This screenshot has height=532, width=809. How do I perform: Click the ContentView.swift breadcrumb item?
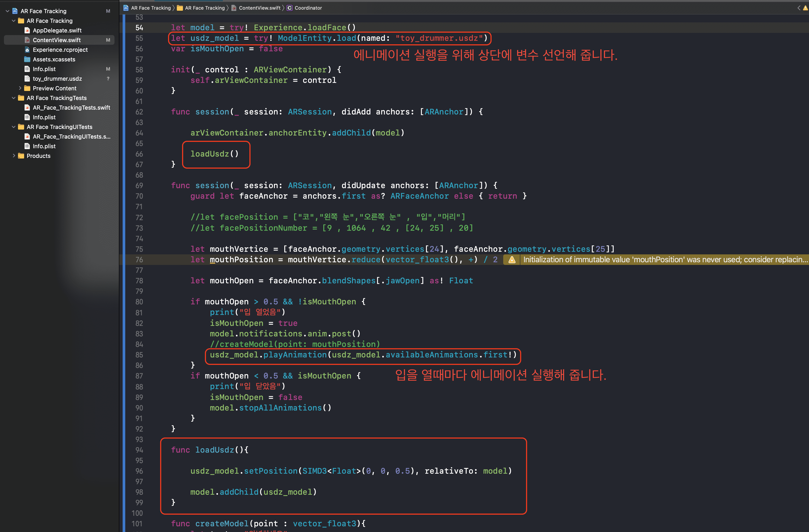[x=259, y=8]
